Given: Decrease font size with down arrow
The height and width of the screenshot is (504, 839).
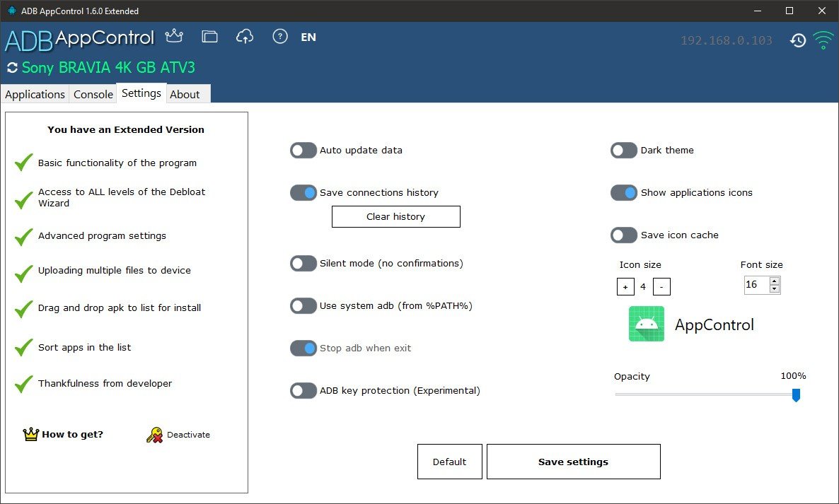Looking at the screenshot, I should 774,288.
